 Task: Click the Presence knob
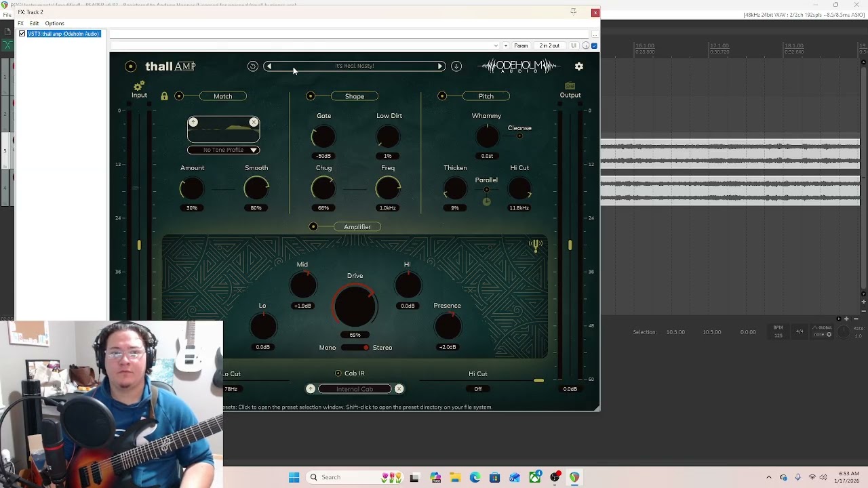tap(448, 327)
